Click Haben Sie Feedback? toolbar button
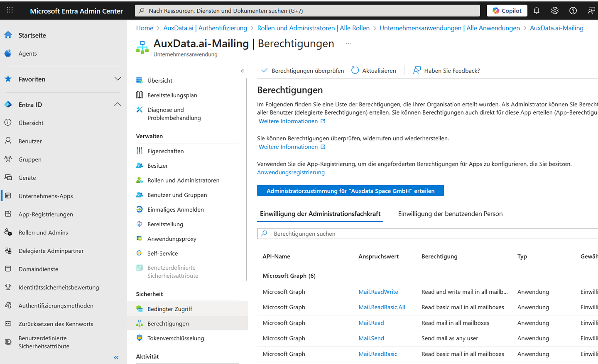Image resolution: width=598 pixels, height=364 pixels. coord(446,71)
